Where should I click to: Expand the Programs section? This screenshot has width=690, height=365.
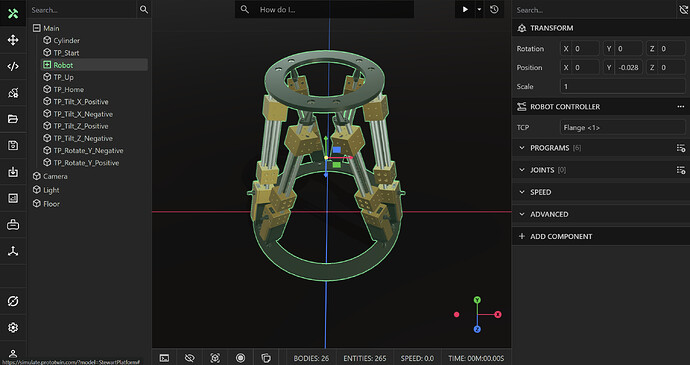coord(522,148)
